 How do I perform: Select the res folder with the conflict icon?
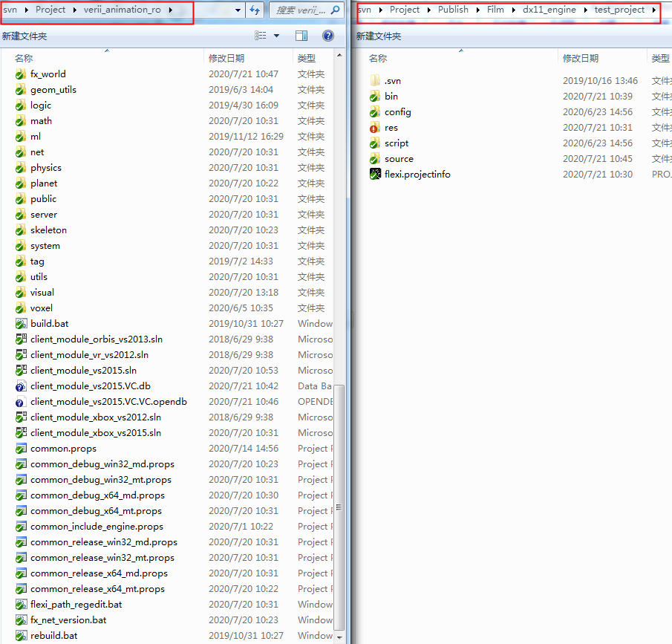(376, 128)
